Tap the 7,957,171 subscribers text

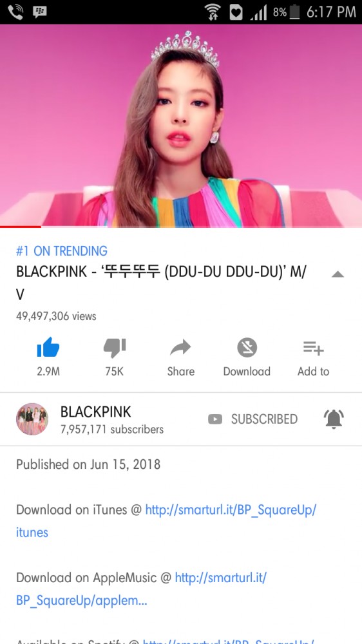tap(112, 430)
